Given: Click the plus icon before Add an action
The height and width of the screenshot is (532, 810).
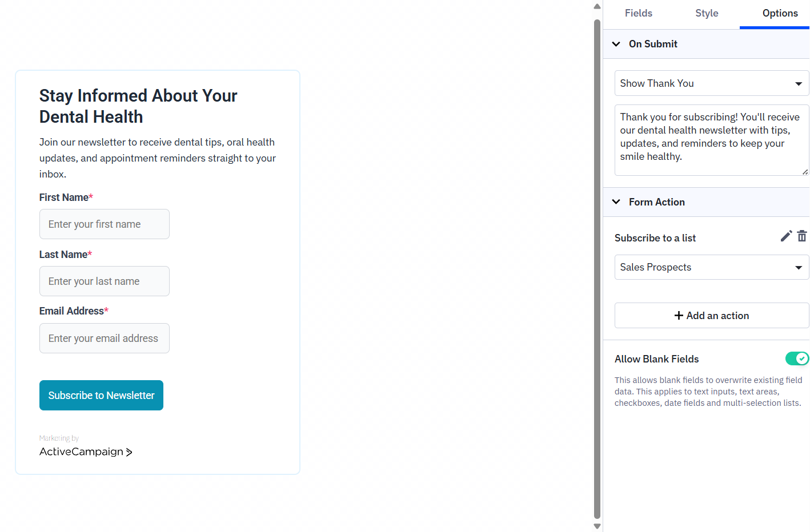Looking at the screenshot, I should (679, 315).
